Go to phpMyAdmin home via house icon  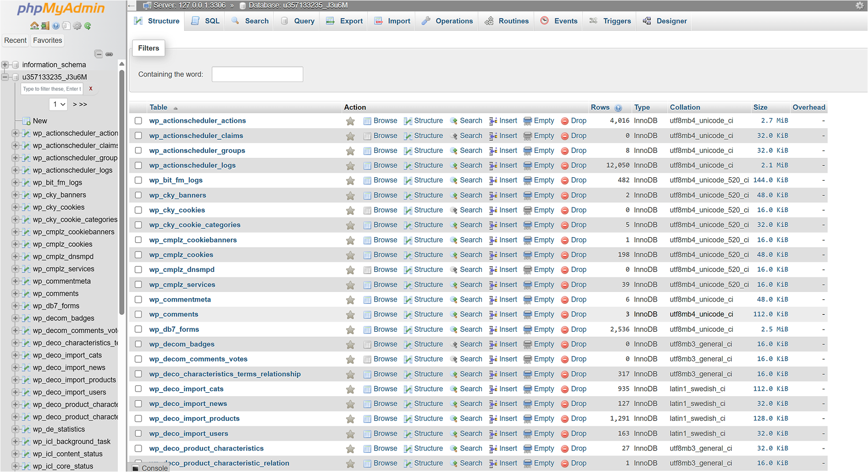(34, 26)
